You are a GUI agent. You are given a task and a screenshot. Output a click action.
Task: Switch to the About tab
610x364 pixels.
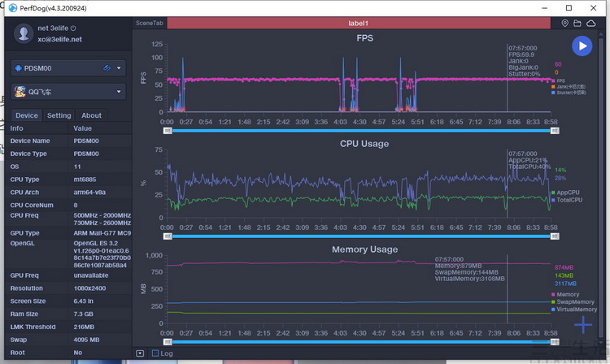click(x=91, y=115)
